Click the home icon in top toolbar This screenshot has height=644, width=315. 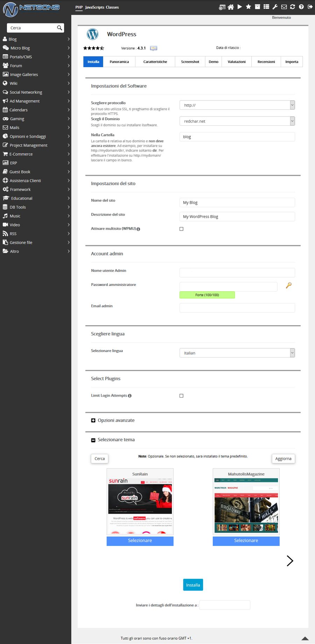coord(231,7)
